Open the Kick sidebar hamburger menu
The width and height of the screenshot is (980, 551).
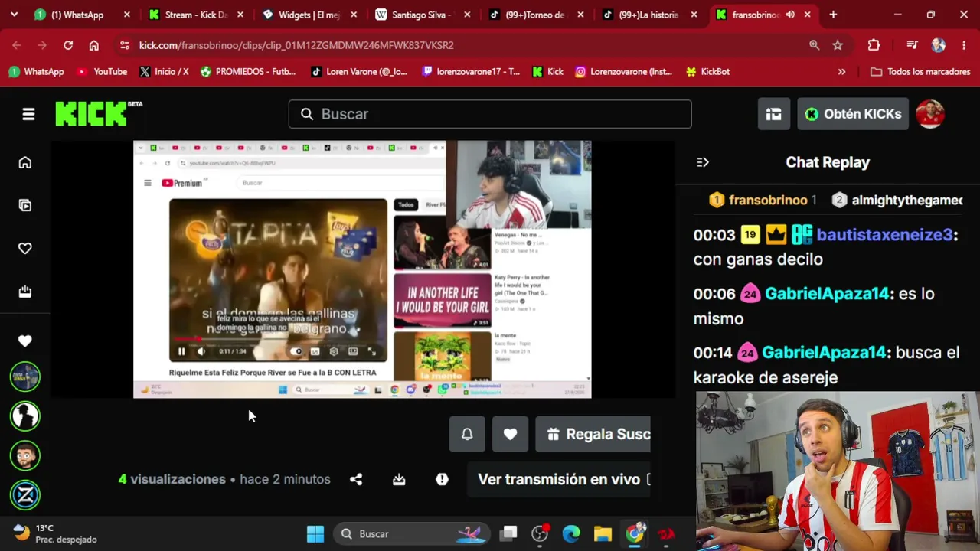tap(28, 114)
